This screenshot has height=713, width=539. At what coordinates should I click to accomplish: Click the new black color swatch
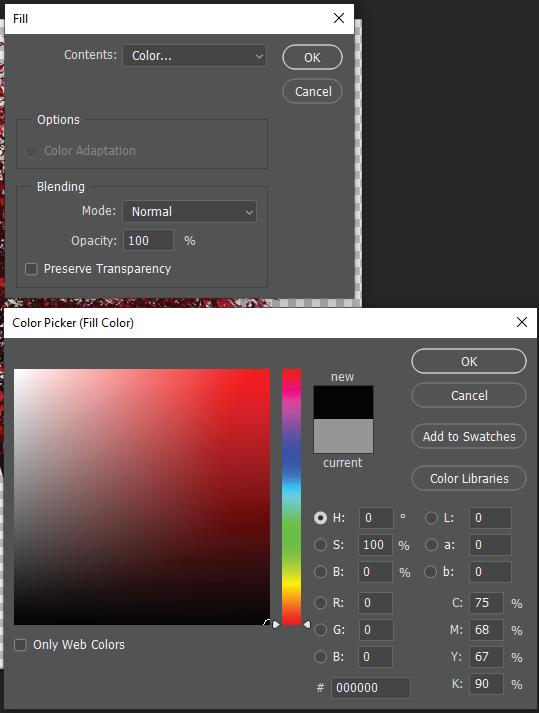(343, 402)
